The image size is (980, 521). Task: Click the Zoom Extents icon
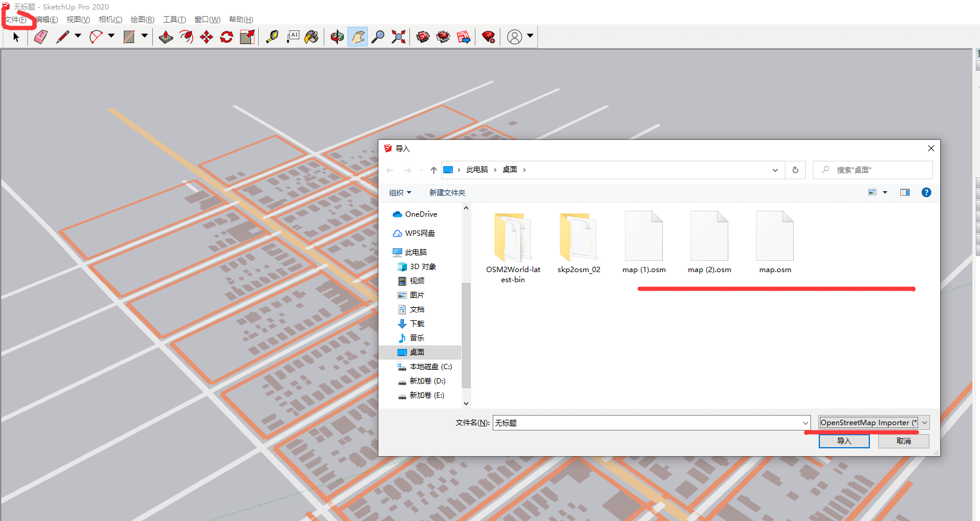tap(399, 37)
